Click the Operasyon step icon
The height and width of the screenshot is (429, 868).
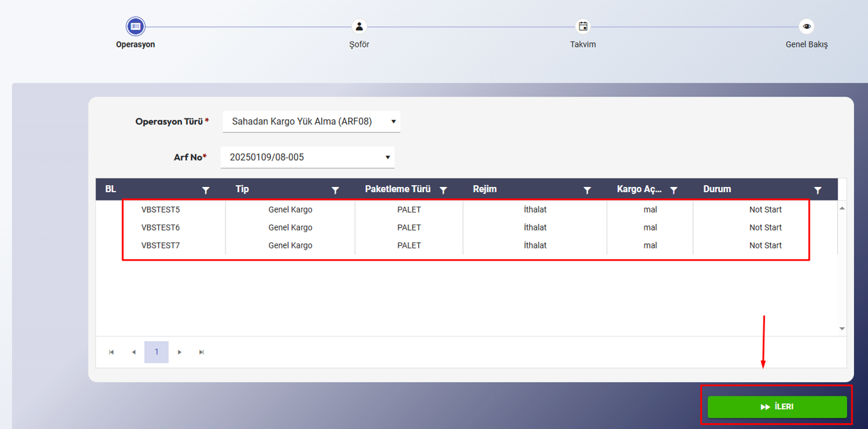[135, 26]
